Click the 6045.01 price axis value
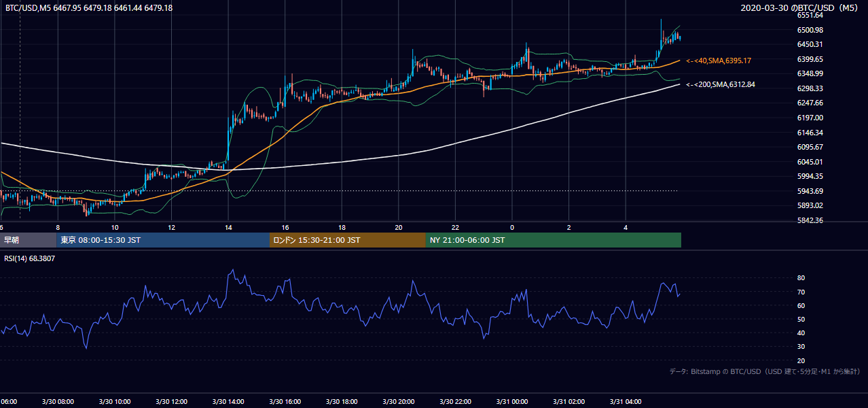 pyautogui.click(x=810, y=162)
